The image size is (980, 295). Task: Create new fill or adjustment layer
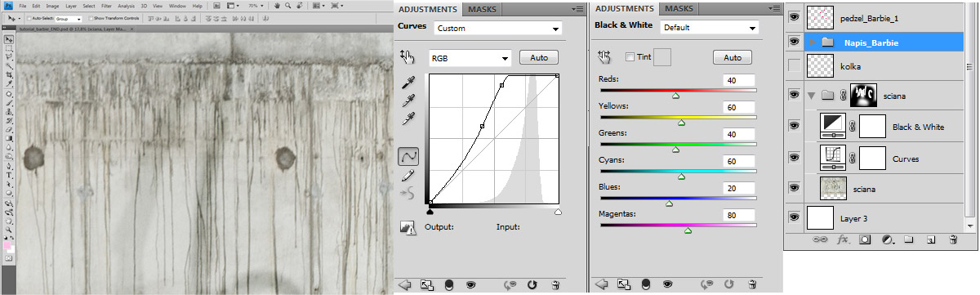pyautogui.click(x=887, y=240)
